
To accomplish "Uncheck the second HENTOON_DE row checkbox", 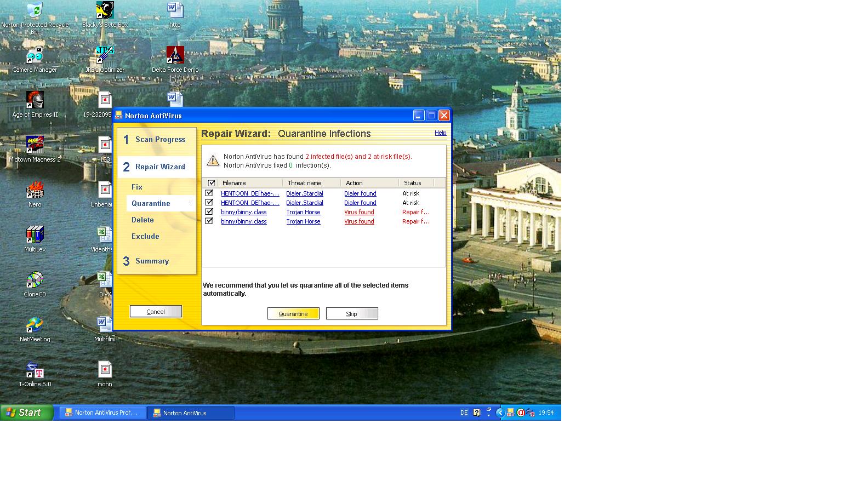I will (209, 202).
